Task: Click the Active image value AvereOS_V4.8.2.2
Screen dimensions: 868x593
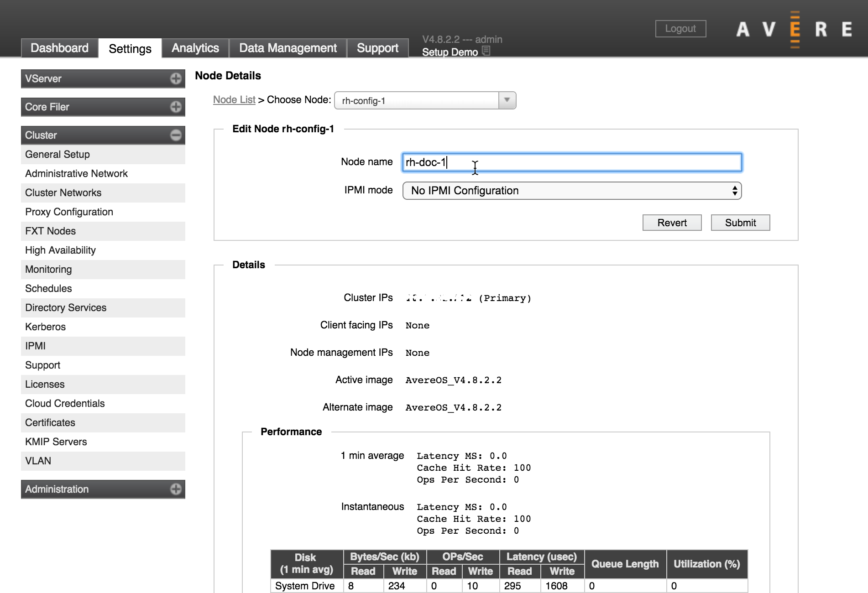Action: pos(453,380)
